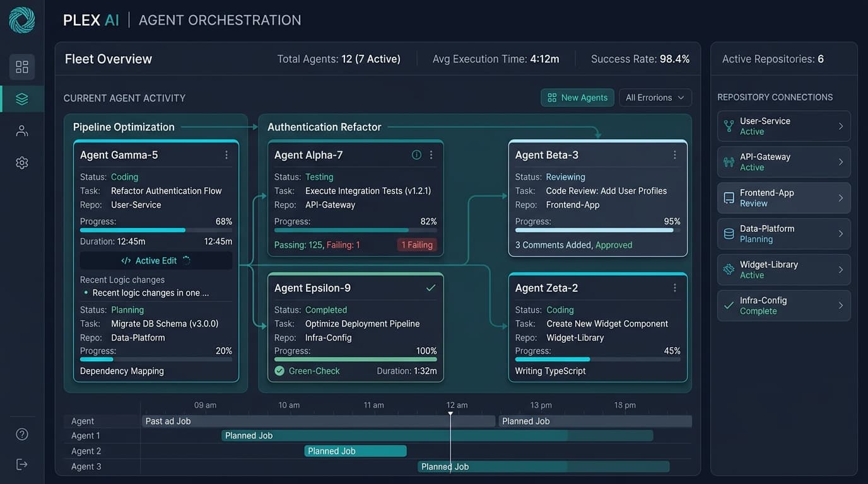This screenshot has width=868, height=484.
Task: Expand the User-Service repository chevron
Action: coord(841,126)
